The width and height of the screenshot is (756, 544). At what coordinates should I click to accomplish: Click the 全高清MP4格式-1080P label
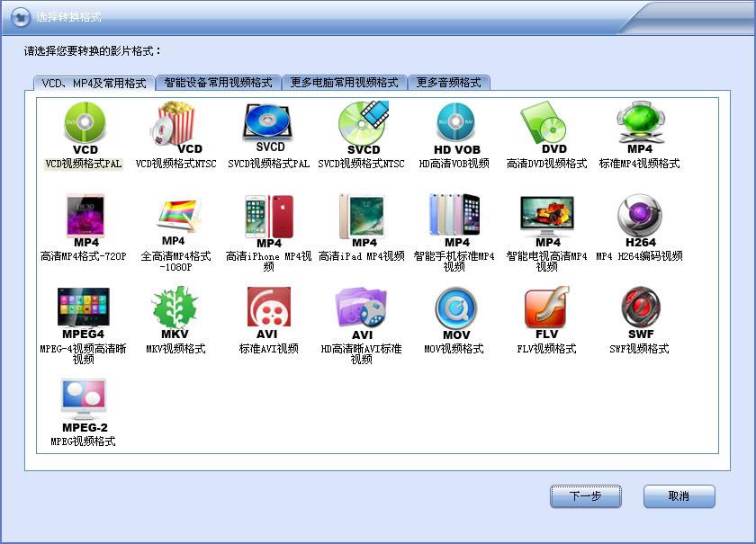click(176, 262)
